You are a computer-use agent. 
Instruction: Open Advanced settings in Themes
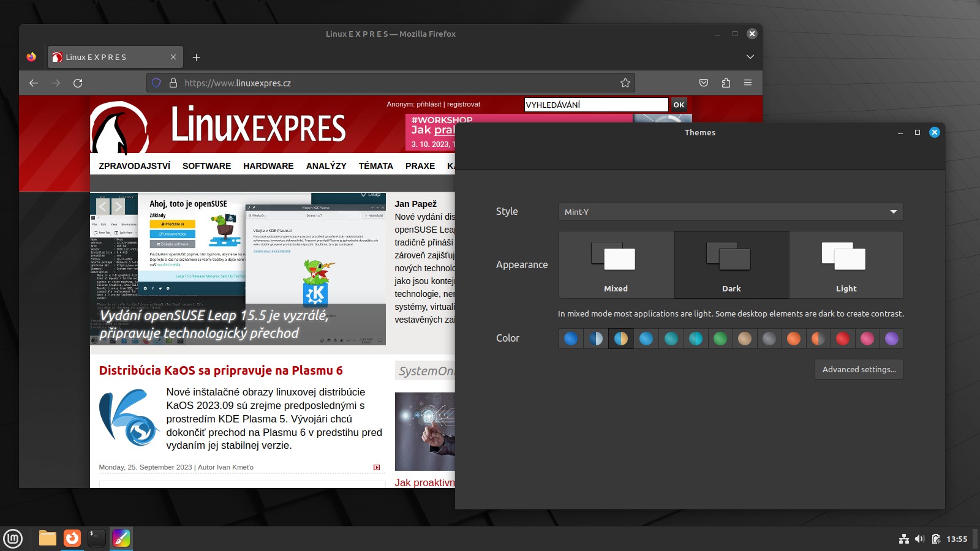pos(859,369)
